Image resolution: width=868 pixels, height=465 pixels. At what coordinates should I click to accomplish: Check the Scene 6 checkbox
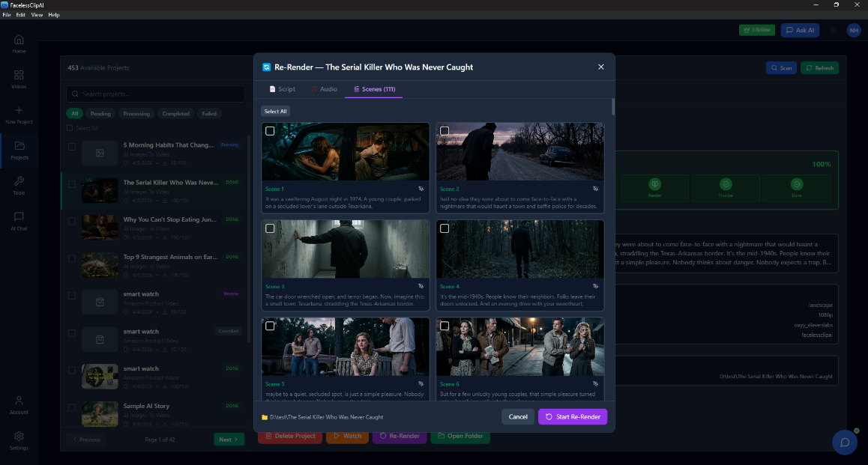(x=444, y=326)
